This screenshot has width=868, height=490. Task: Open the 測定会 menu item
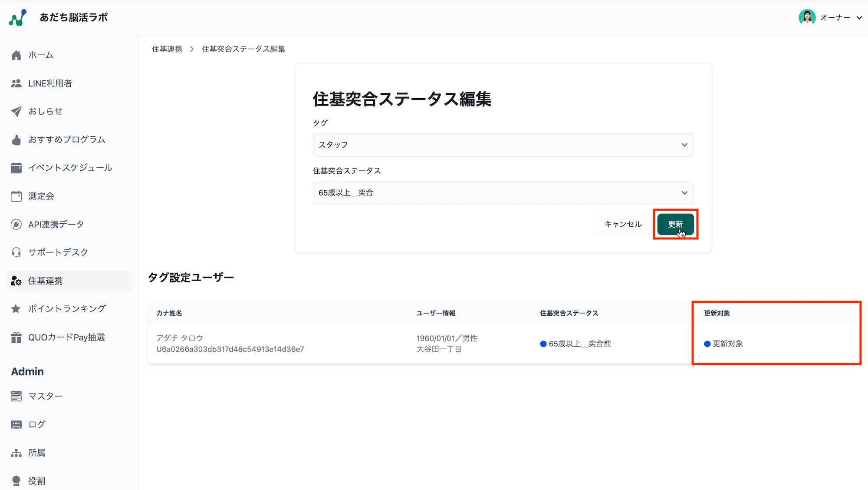point(41,196)
